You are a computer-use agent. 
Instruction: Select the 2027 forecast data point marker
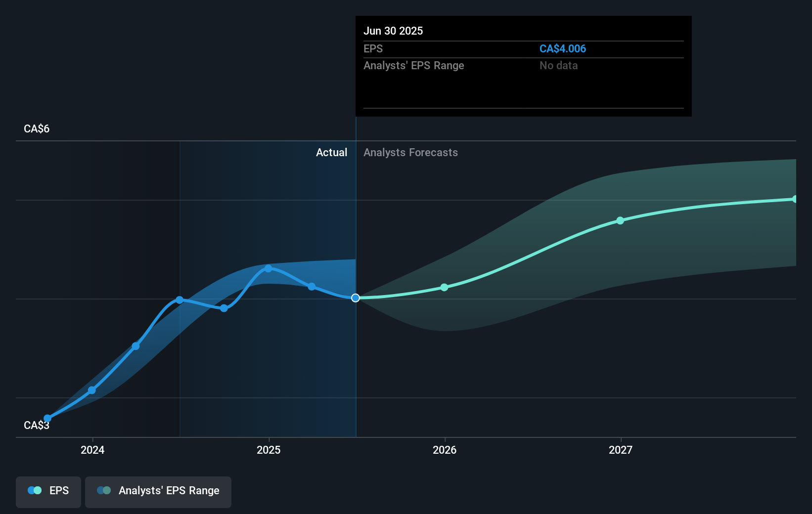point(620,221)
